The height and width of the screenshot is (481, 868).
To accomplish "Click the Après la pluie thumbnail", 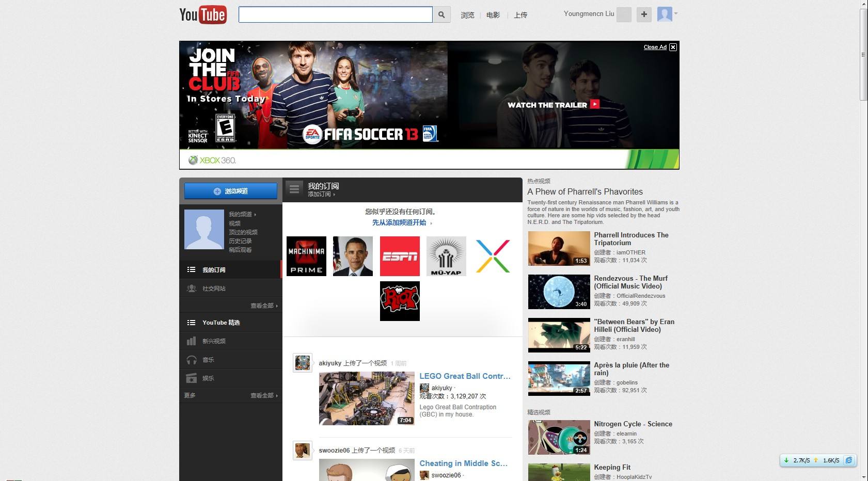I will 559,378.
